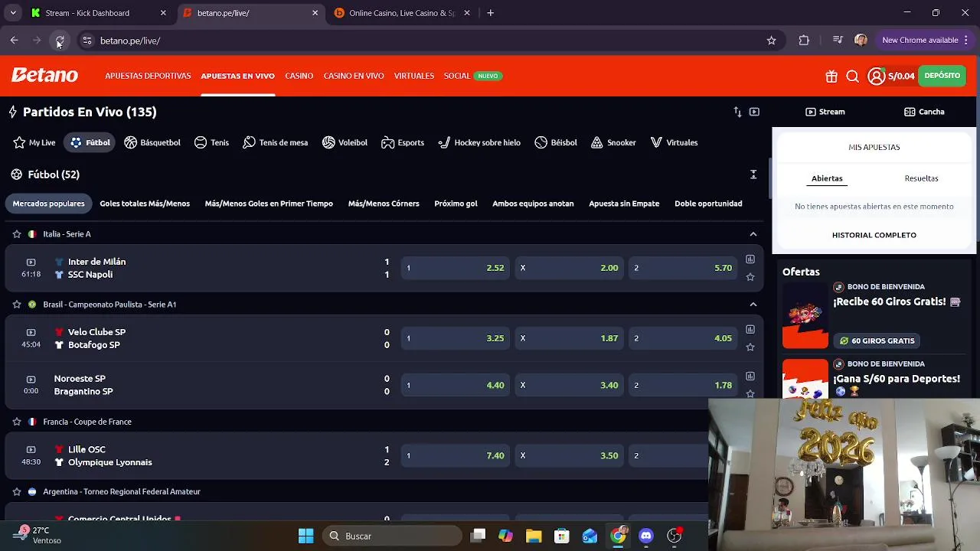Bet on Bragantino SP at 1.78
Image resolution: width=980 pixels, height=551 pixels.
[683, 385]
